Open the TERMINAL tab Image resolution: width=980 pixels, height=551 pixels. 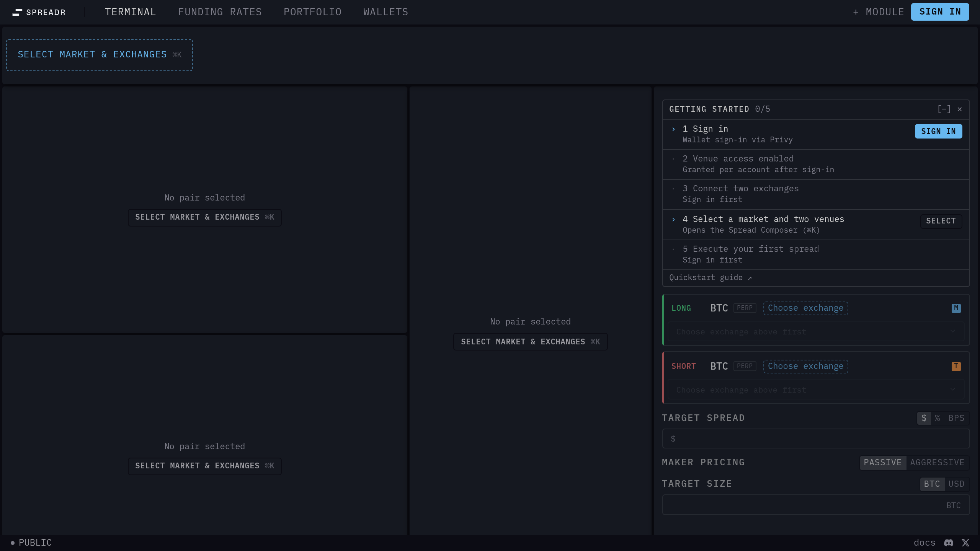point(130,12)
